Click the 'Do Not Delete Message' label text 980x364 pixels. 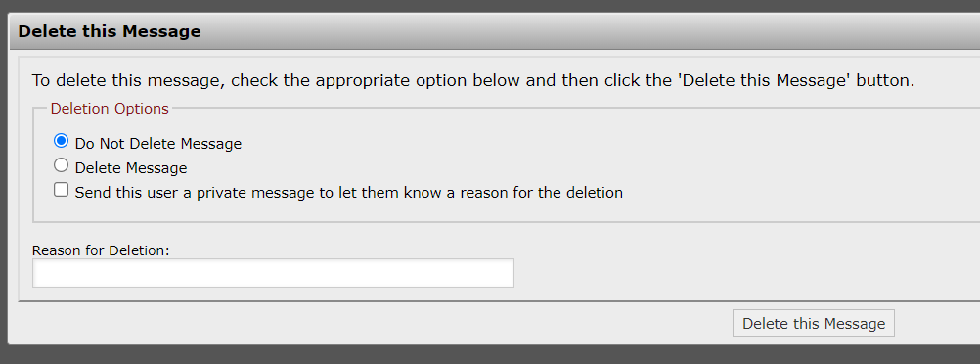pyautogui.click(x=158, y=144)
